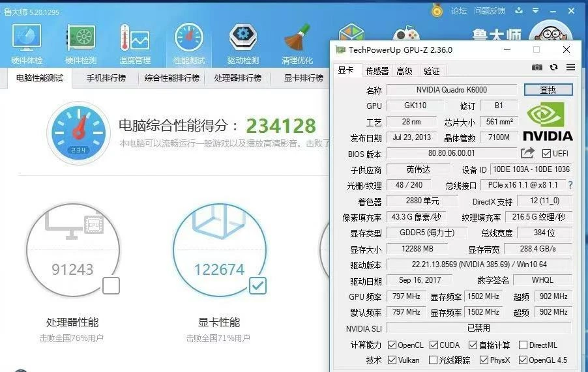Open the 问题反馈 feedback link

[490, 11]
